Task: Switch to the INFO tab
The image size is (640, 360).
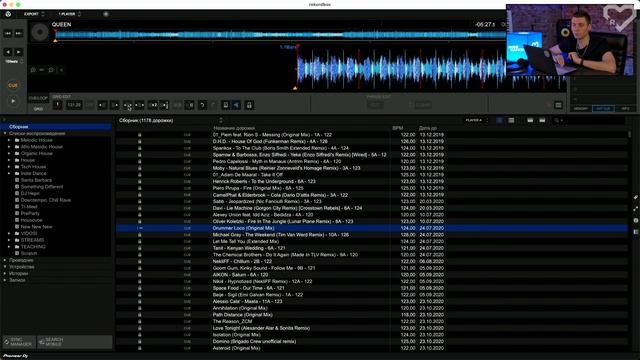Action: [x=625, y=109]
